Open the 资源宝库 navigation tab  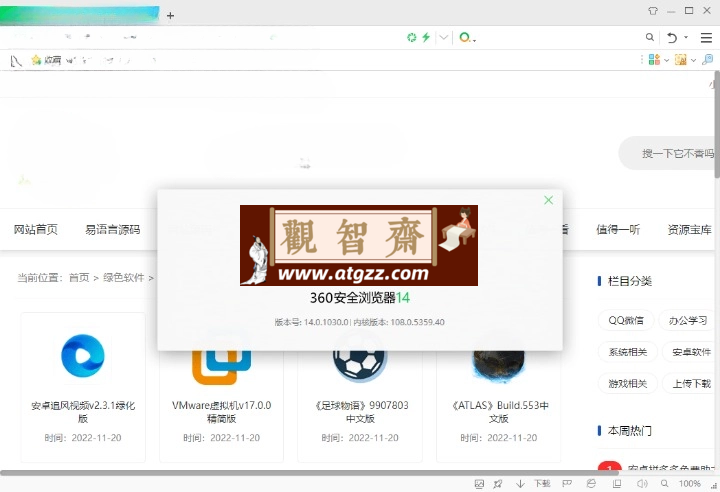pyautogui.click(x=689, y=229)
